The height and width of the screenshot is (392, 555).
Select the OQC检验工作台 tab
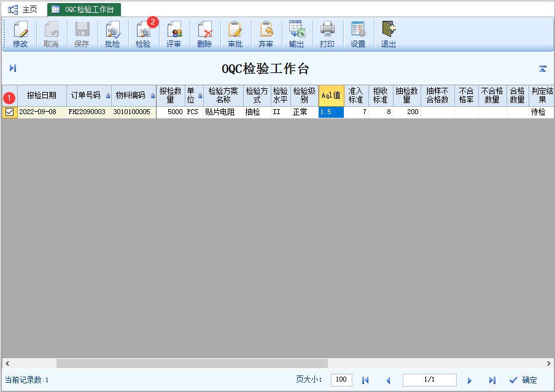84,10
